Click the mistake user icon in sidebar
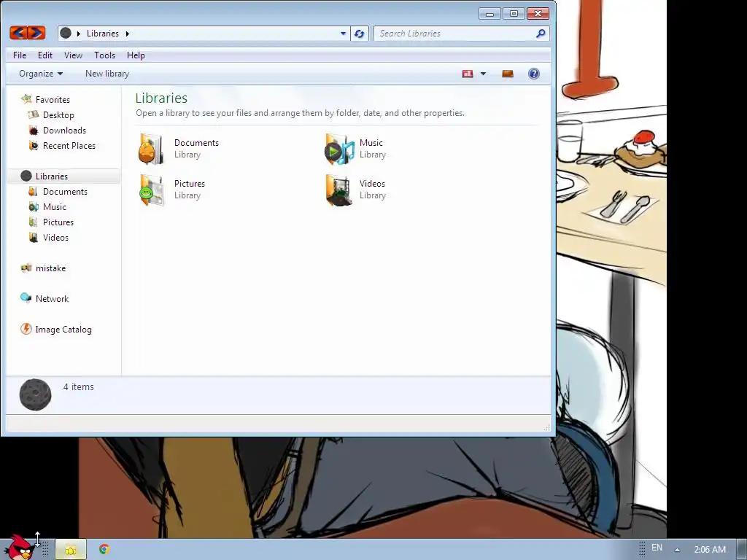Viewport: 747px width, 560px height. coord(26,268)
